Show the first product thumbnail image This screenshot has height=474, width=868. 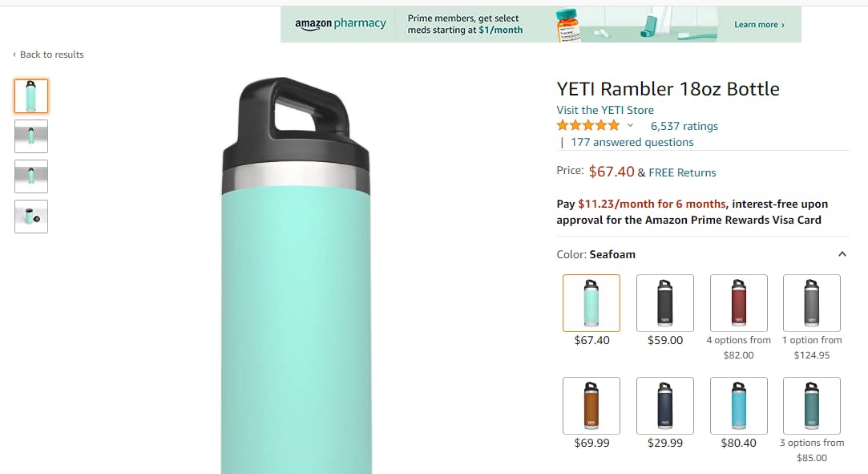pyautogui.click(x=31, y=96)
